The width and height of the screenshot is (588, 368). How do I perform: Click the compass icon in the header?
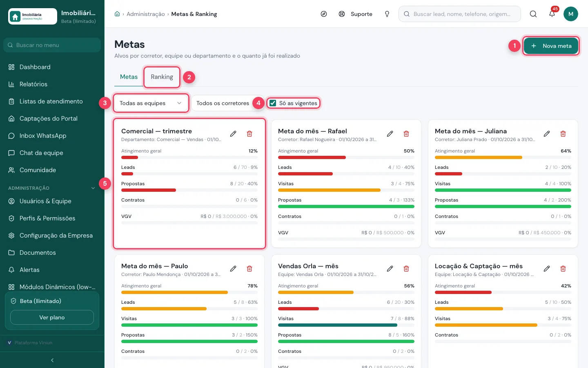click(x=324, y=14)
